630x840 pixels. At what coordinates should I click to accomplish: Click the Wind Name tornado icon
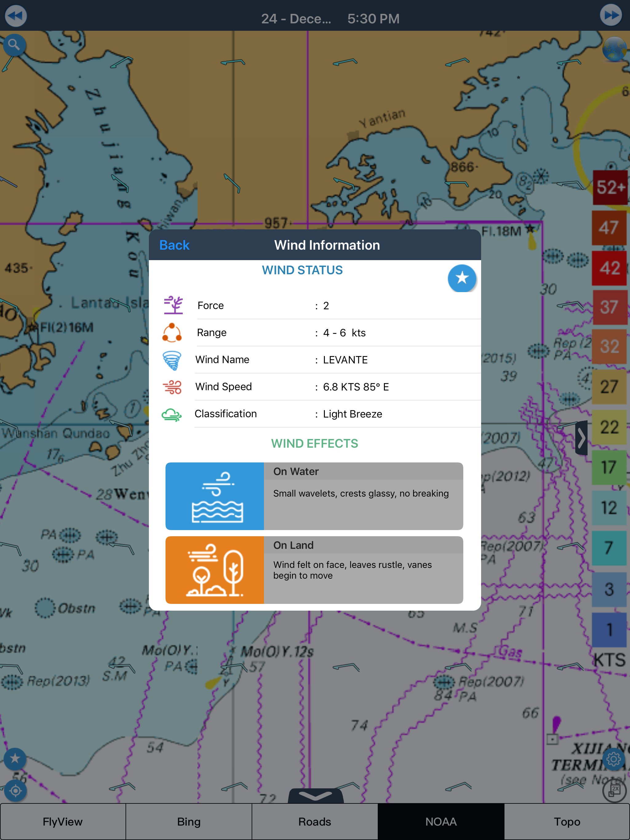(x=172, y=360)
